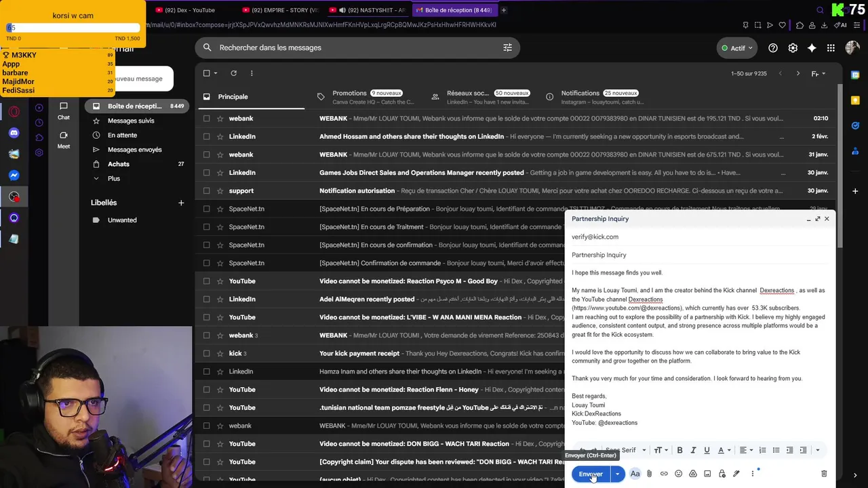Open Gmail settings gear

pos(793,48)
